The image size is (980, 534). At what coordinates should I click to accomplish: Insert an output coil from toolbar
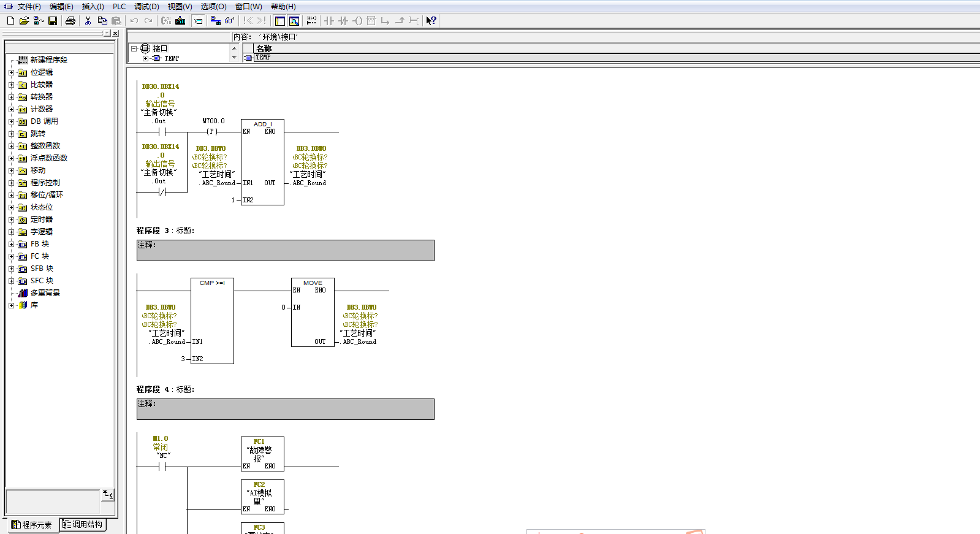[x=357, y=21]
